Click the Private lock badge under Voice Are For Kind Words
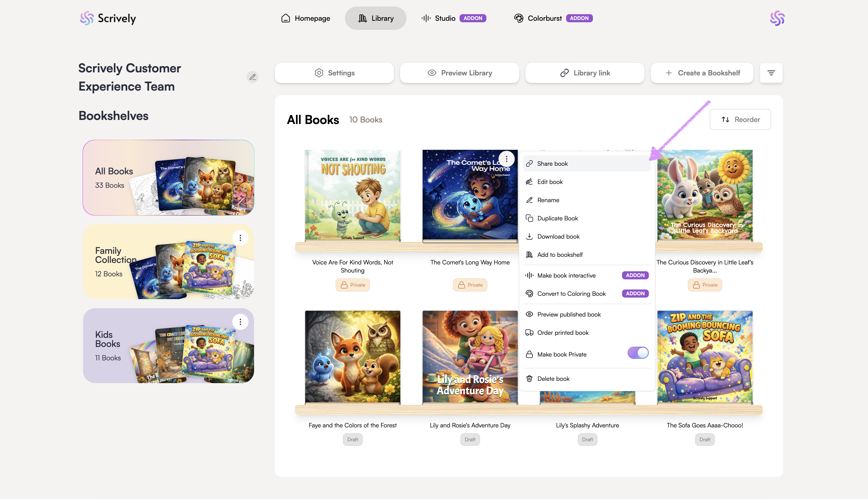 point(353,285)
